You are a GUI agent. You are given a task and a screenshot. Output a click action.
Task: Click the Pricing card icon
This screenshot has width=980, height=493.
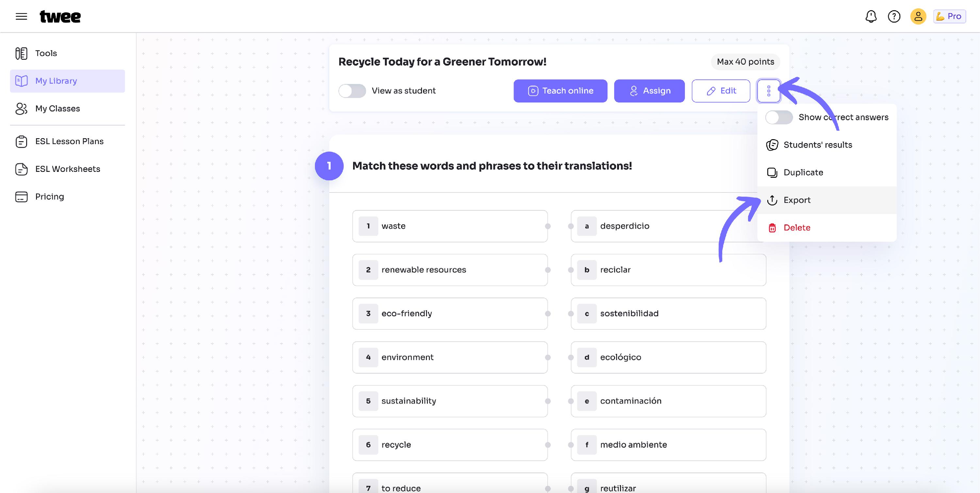pos(21,197)
